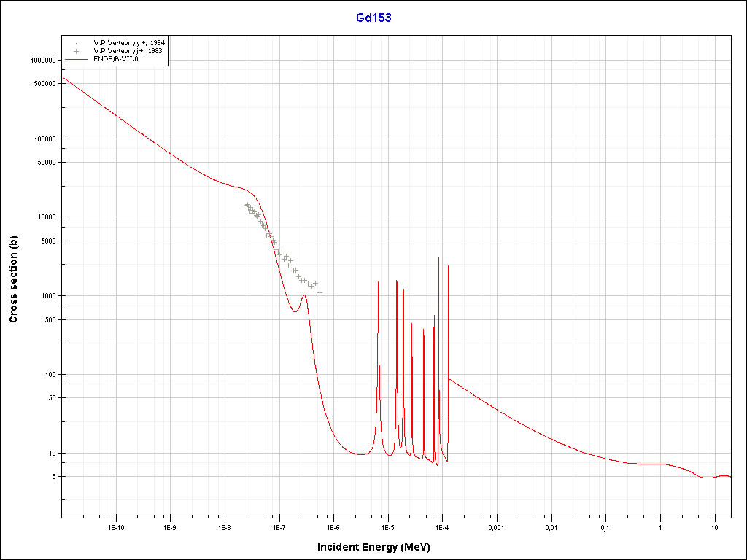Click the 10 tick label on the x-axis

tap(715, 526)
